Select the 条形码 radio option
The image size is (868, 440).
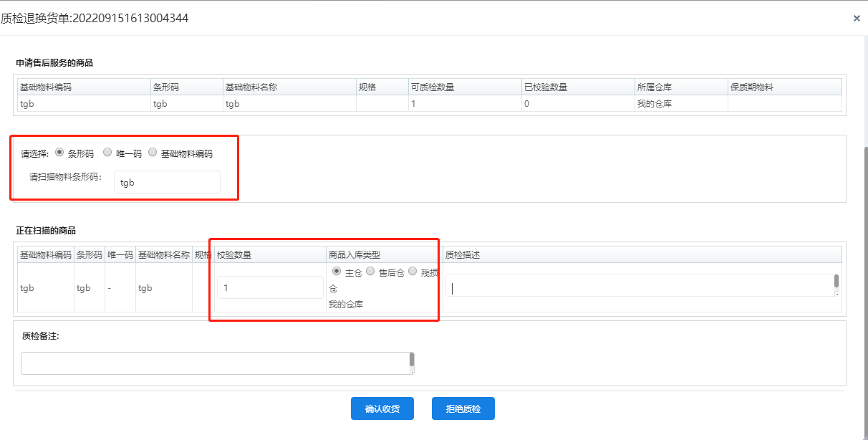pos(59,152)
